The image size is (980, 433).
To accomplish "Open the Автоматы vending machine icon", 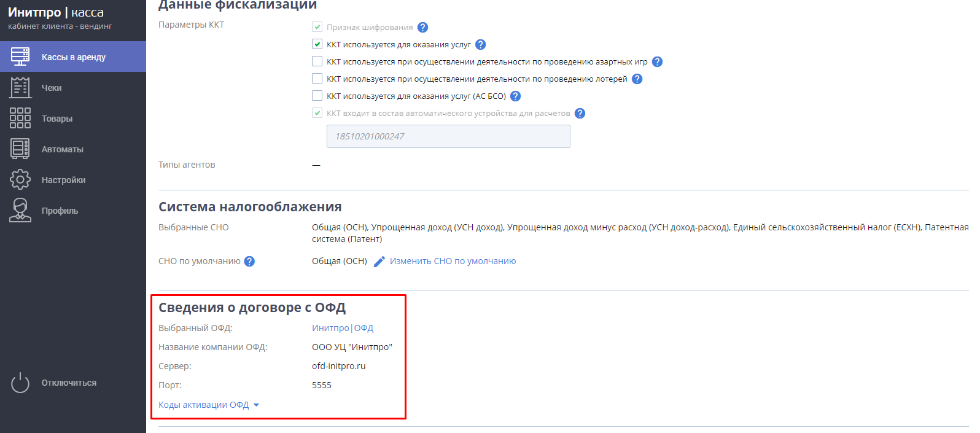I will pyautogui.click(x=20, y=149).
